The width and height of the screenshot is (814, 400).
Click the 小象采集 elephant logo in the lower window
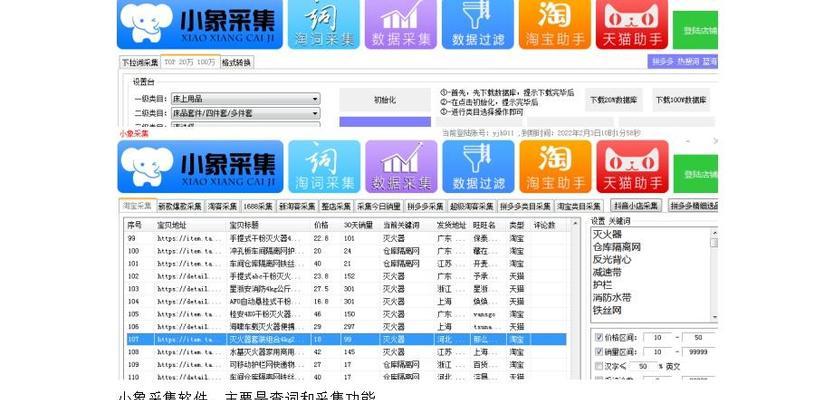click(x=200, y=167)
